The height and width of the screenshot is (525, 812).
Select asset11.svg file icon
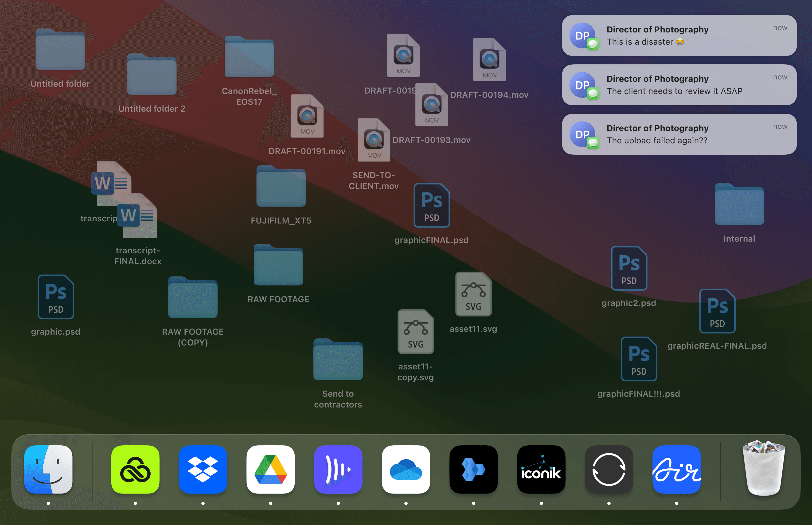473,294
